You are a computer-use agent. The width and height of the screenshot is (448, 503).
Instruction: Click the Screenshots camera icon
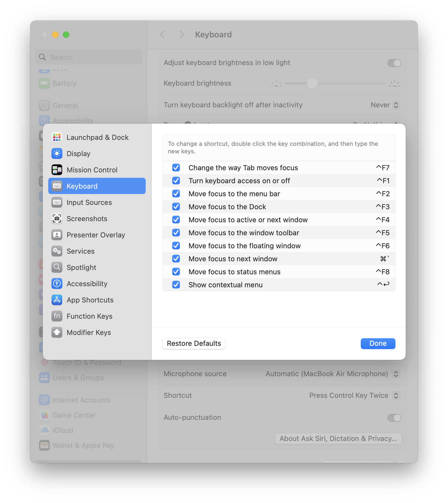click(57, 219)
